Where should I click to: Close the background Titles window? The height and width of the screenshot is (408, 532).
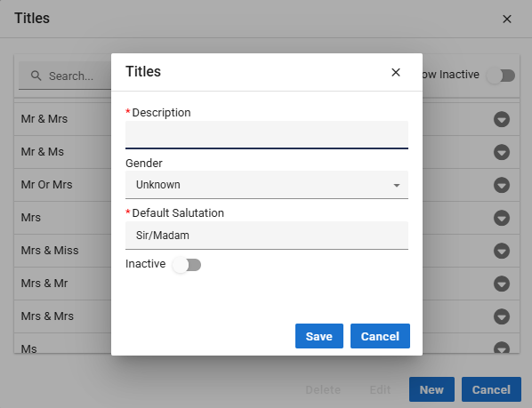tap(507, 19)
